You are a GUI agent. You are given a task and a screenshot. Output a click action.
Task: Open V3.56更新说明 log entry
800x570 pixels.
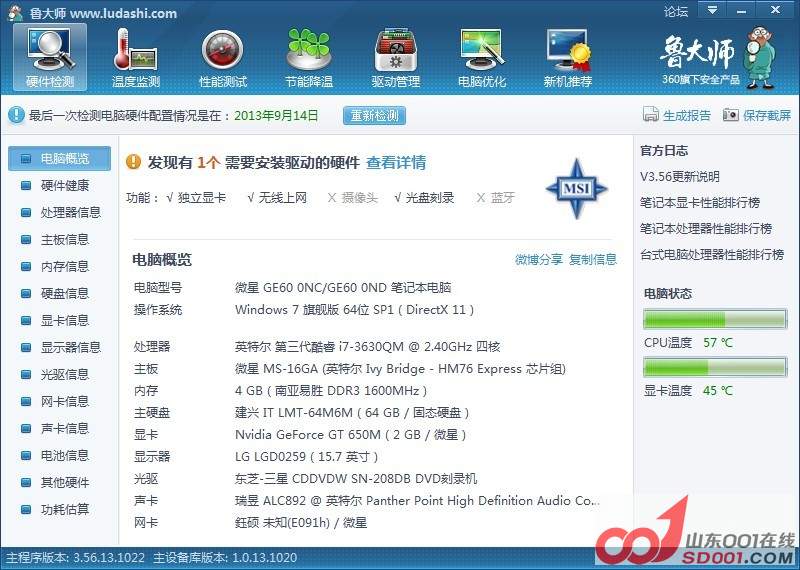(680, 177)
